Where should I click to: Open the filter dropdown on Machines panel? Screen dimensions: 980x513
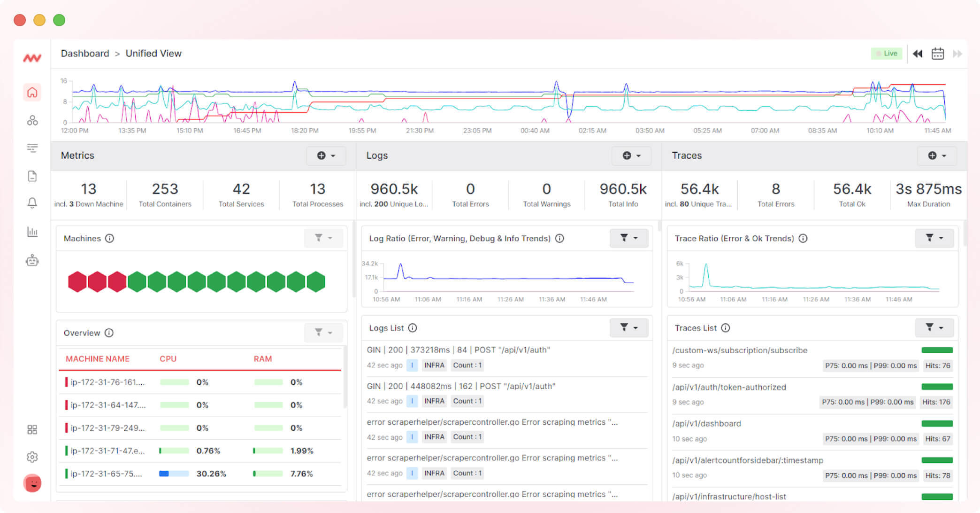click(323, 238)
